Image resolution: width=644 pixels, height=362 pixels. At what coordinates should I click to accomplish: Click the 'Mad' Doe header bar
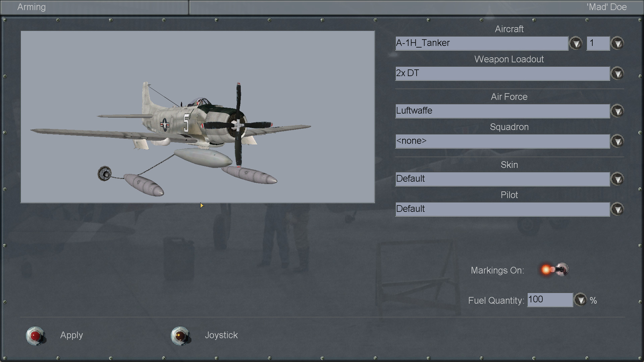click(416, 7)
